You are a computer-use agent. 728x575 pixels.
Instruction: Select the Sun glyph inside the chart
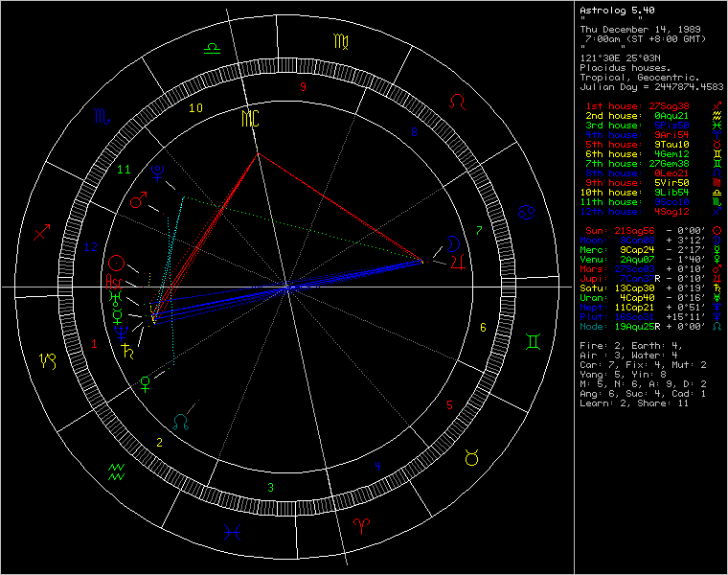click(117, 263)
